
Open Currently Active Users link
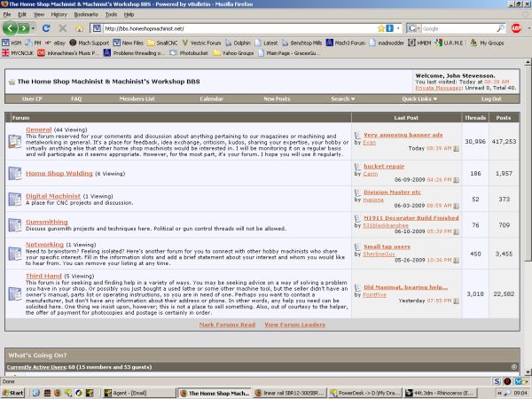click(37, 367)
